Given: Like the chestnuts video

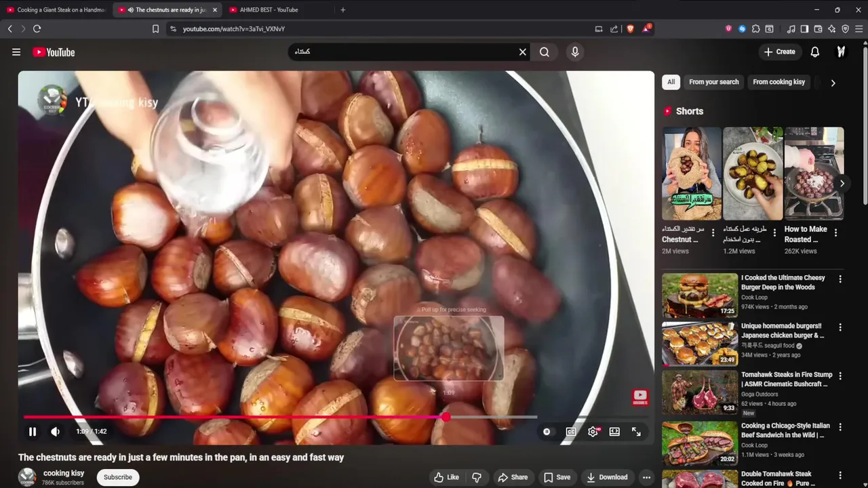Looking at the screenshot, I should (x=446, y=477).
